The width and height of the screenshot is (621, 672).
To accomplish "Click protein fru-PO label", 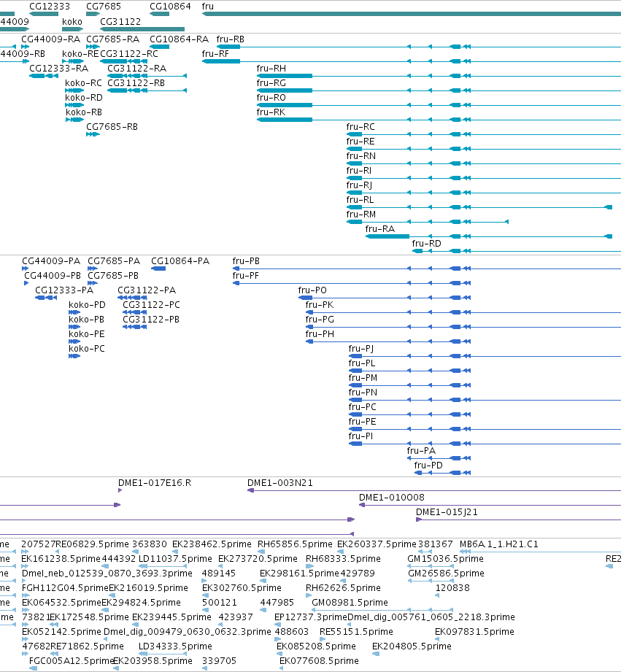I will tap(312, 290).
